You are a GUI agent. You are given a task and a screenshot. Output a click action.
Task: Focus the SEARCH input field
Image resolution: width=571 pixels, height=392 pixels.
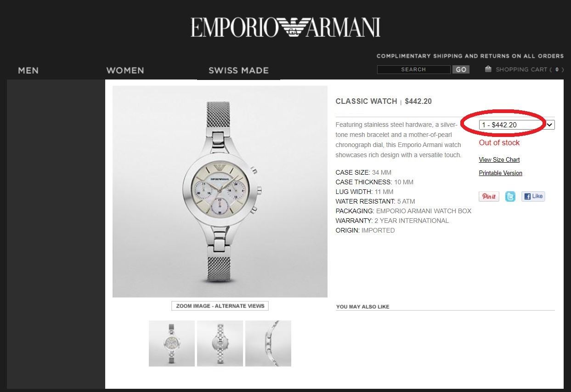point(413,69)
